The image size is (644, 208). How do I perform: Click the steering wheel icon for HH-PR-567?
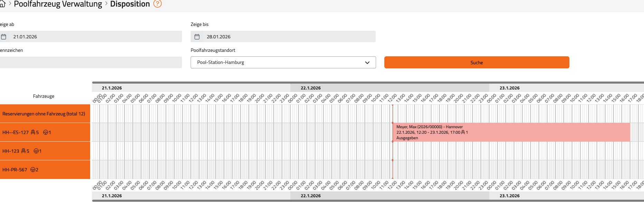[33, 170]
